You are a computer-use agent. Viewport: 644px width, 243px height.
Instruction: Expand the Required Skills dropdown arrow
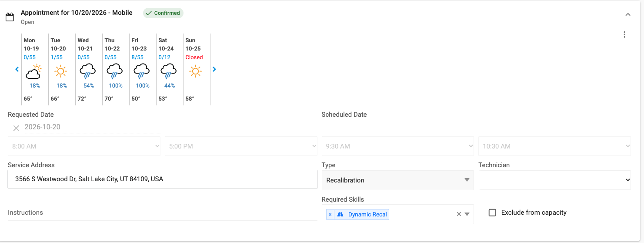(x=467, y=214)
